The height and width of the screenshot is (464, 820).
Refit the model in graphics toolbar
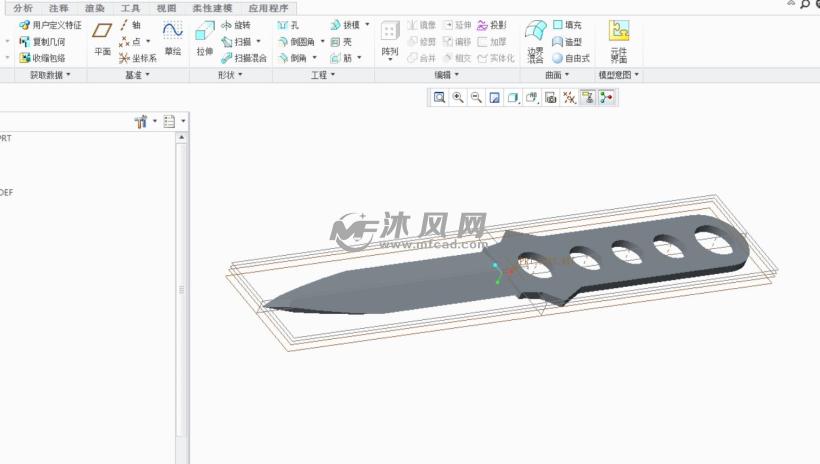pos(439,97)
